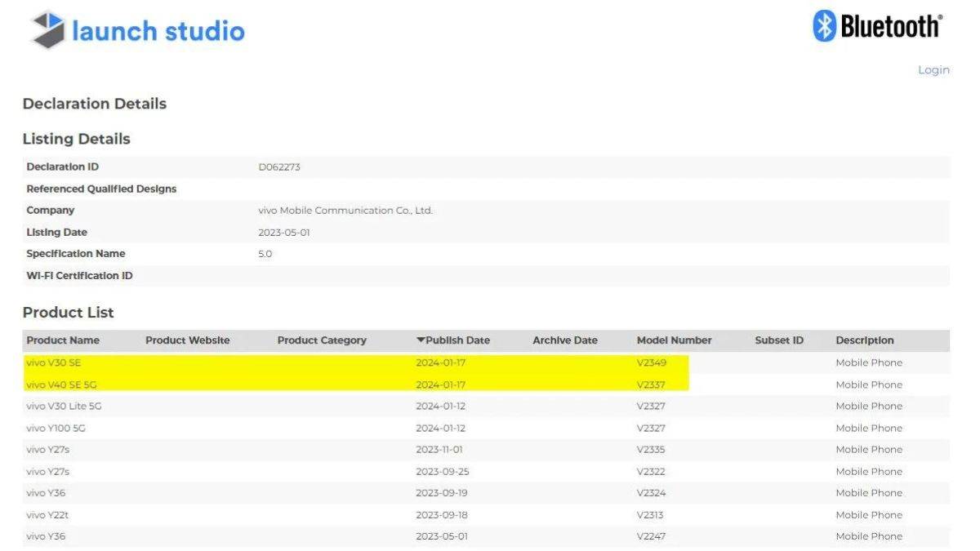Select vivo Y36 row published 2023-09-19
980x551 pixels.
click(x=486, y=493)
